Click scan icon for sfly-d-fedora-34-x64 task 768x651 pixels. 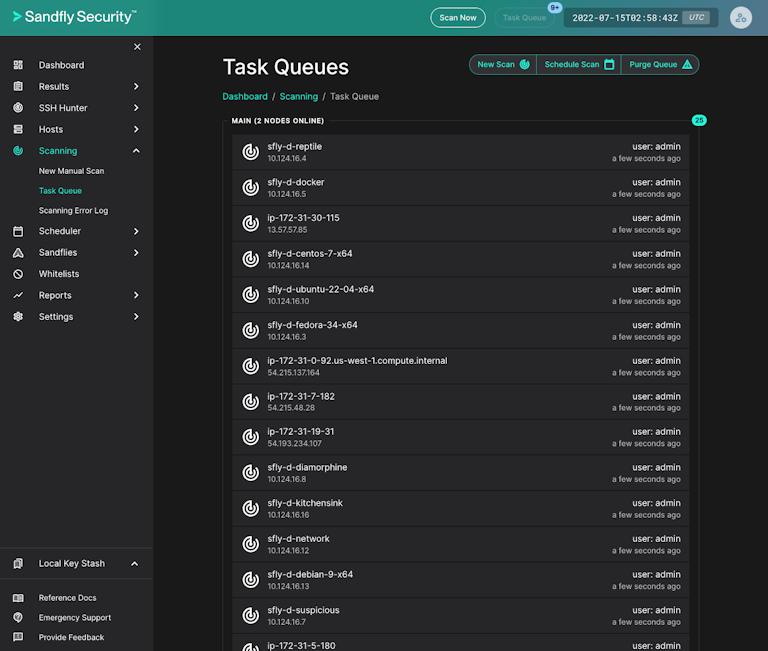tap(251, 331)
